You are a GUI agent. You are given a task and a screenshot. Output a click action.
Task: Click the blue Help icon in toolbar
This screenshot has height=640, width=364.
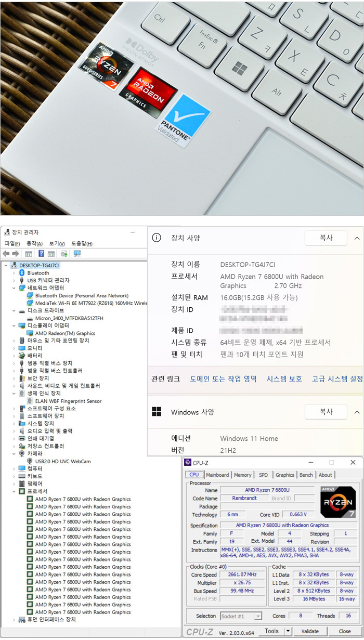41,254
